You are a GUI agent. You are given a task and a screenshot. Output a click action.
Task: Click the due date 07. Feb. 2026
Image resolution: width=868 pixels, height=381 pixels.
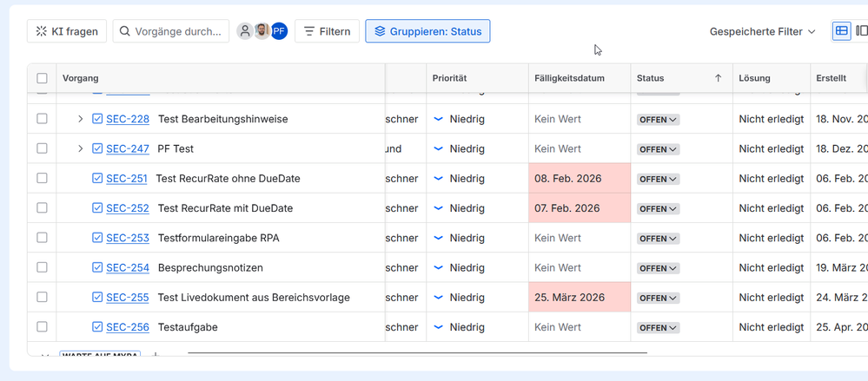click(567, 208)
